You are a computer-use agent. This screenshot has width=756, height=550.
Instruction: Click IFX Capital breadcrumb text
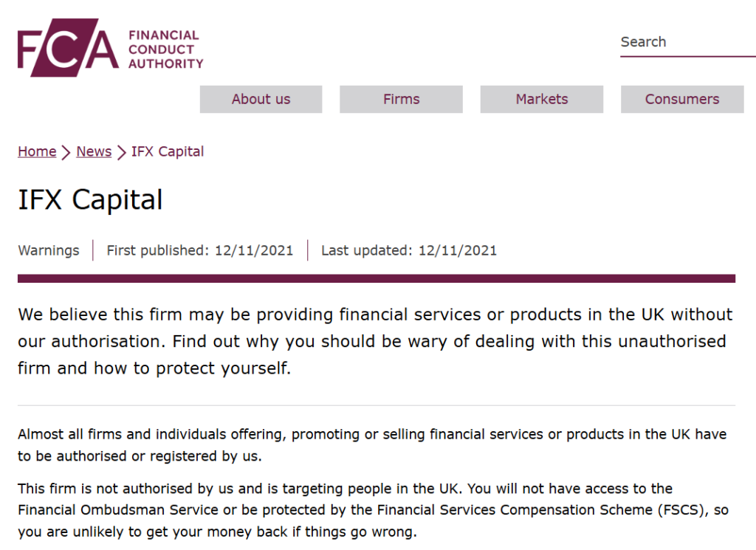[x=168, y=151]
